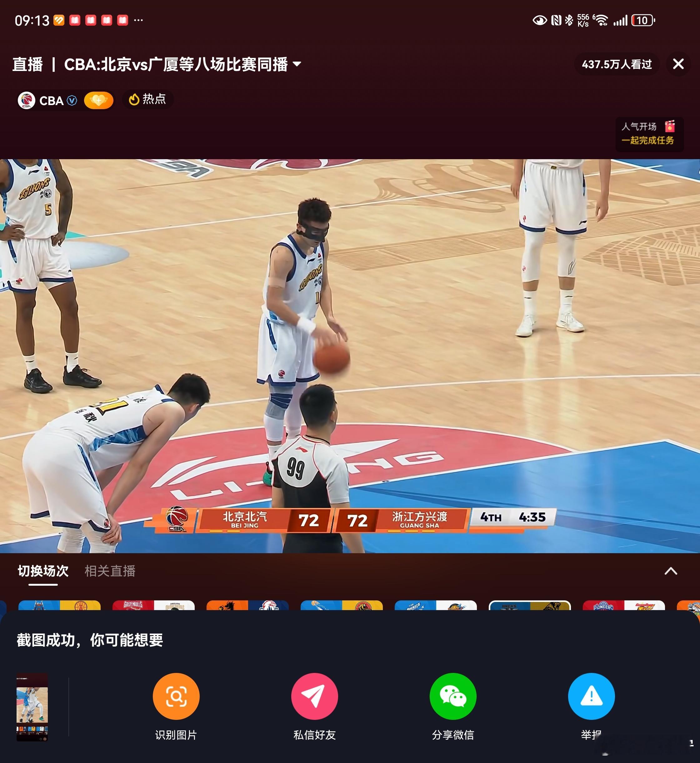Screen dimensions: 700x763
Task: Close the live stream with X
Action: pyautogui.click(x=678, y=64)
